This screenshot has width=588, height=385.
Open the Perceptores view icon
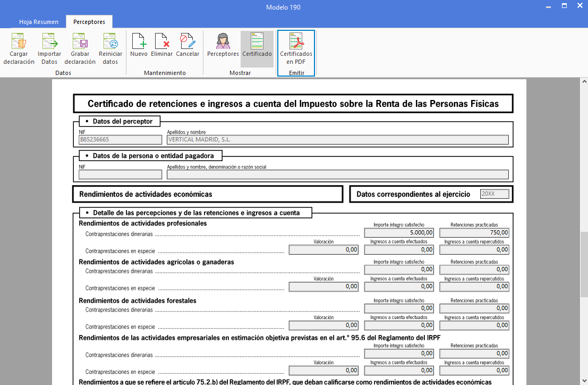tap(223, 48)
